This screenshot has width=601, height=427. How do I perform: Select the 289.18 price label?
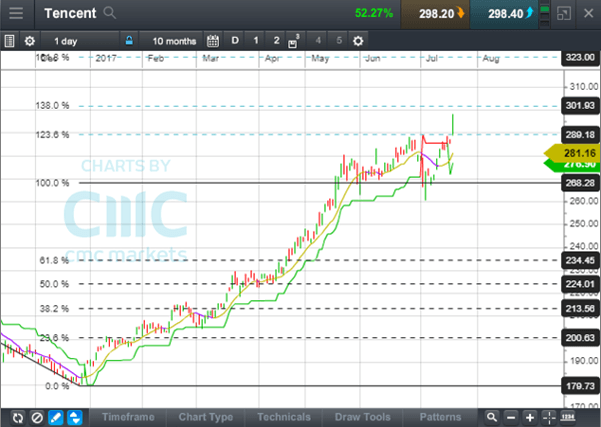pyautogui.click(x=580, y=135)
